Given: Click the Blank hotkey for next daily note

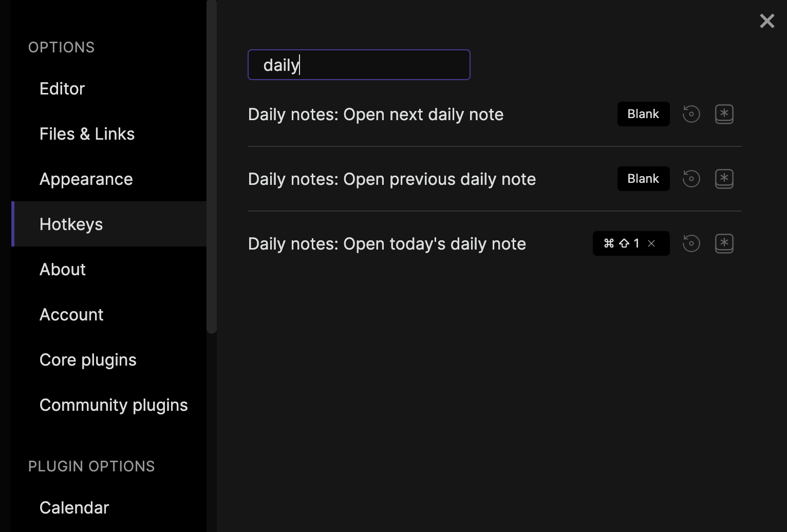Looking at the screenshot, I should [643, 114].
